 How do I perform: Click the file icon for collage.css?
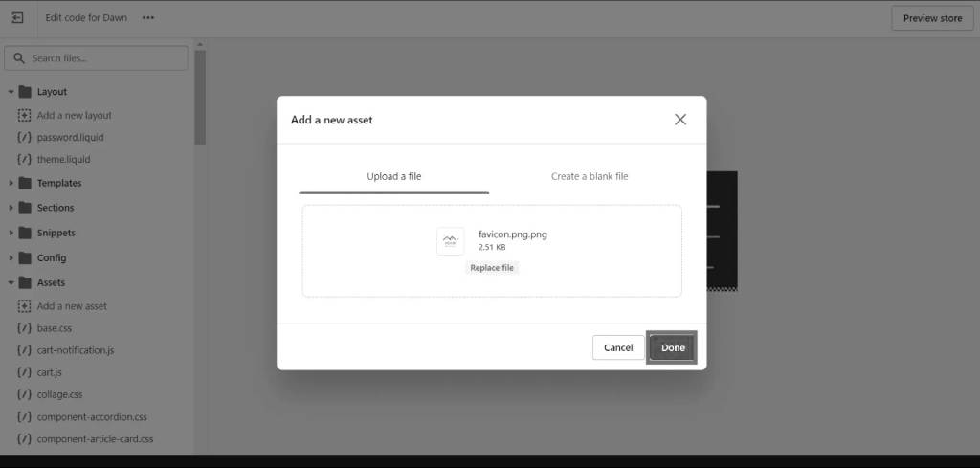24,395
